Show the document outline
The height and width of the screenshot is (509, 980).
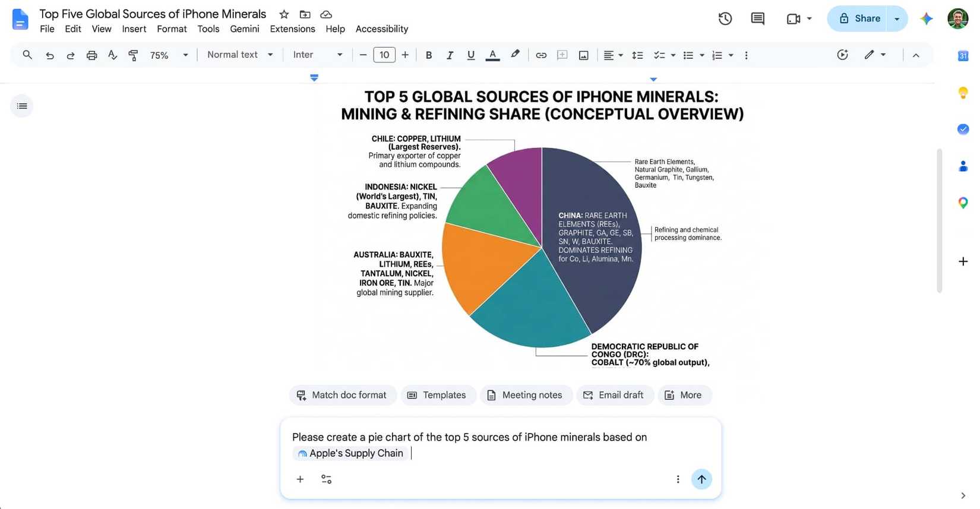pyautogui.click(x=22, y=106)
